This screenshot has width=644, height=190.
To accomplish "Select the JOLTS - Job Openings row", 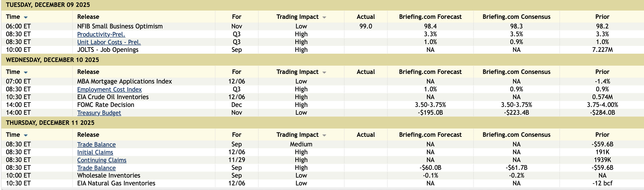I will pyautogui.click(x=107, y=50).
